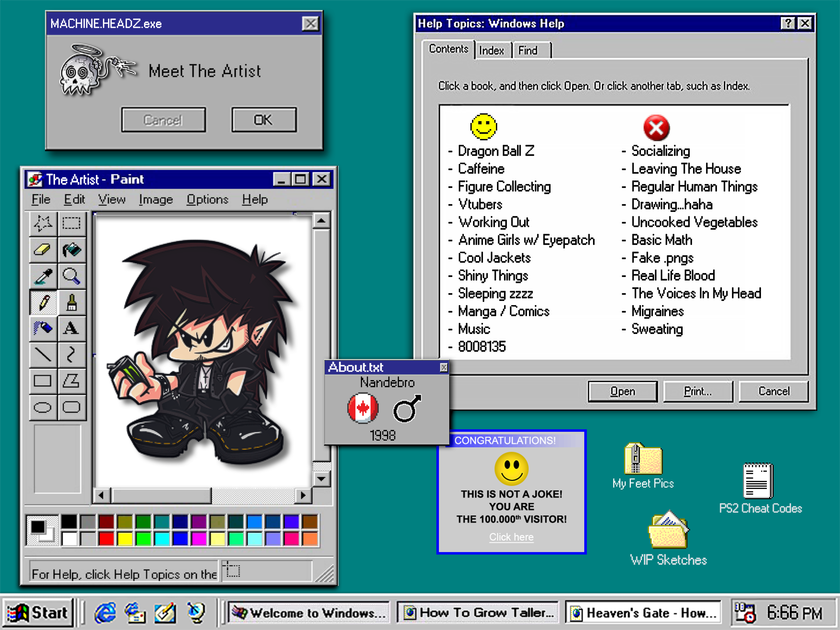Open the Image menu in Paint
The height and width of the screenshot is (630, 840).
point(156,199)
